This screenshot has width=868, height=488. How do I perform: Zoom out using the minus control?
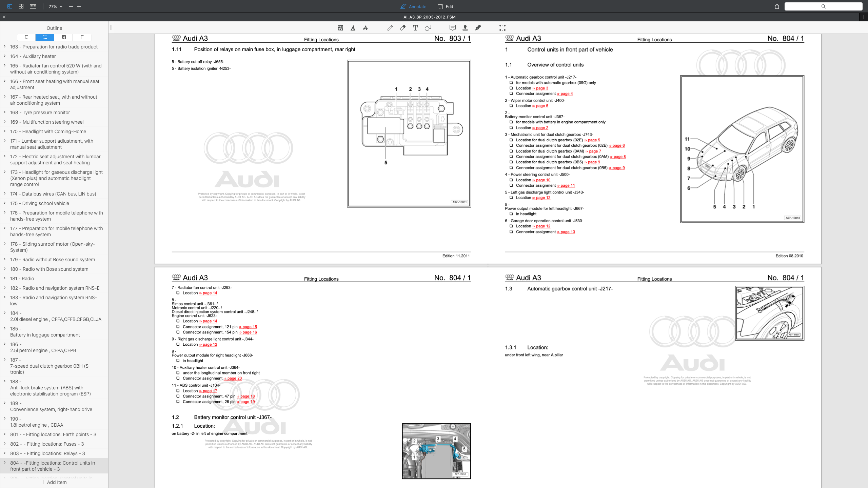pos(71,6)
